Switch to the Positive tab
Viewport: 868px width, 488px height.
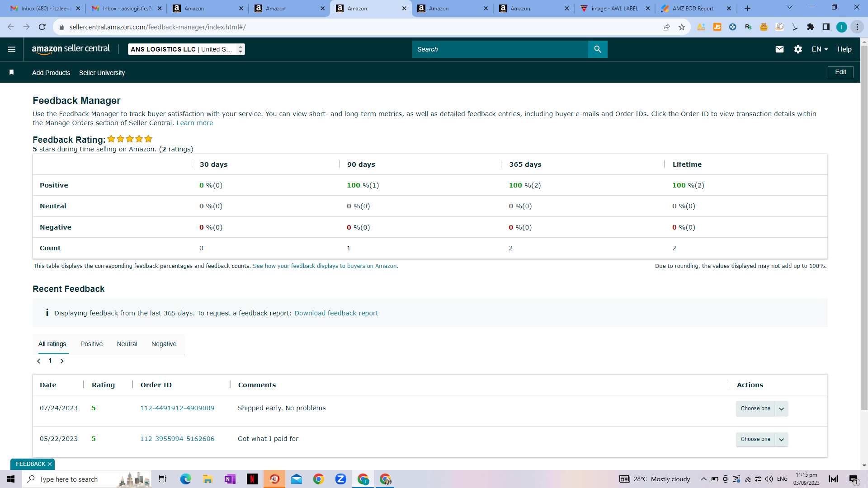pyautogui.click(x=91, y=344)
